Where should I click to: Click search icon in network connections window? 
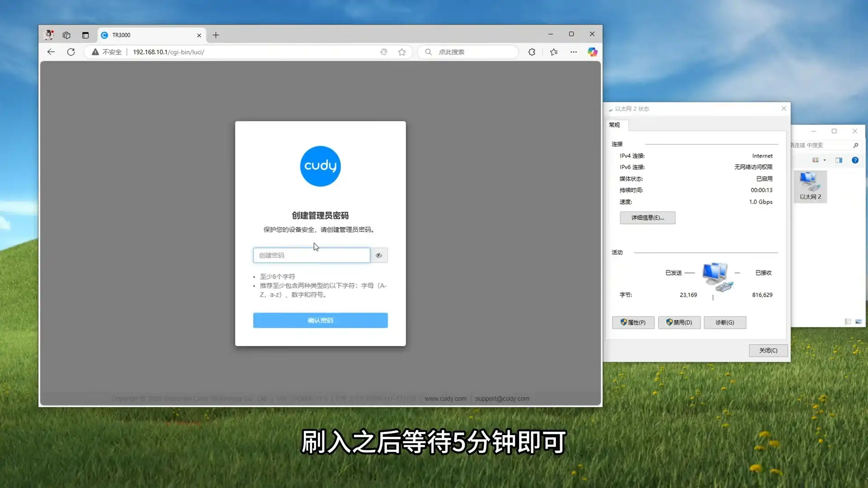tap(855, 145)
